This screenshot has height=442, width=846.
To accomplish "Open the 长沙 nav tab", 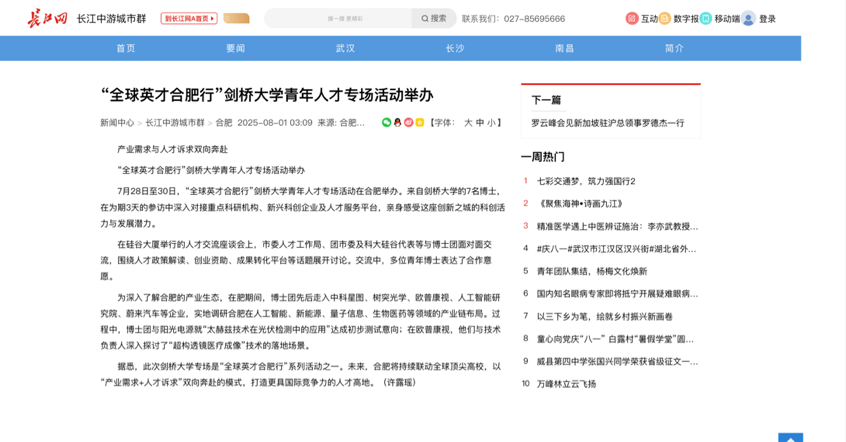I will 455,48.
